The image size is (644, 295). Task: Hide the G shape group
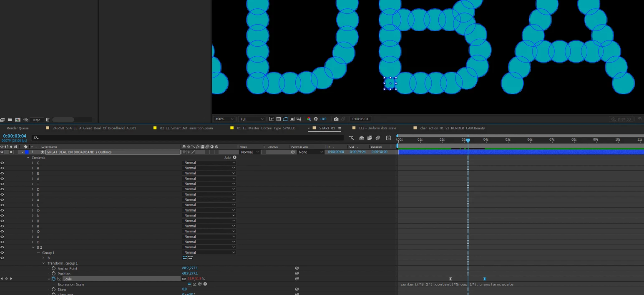tap(2, 163)
